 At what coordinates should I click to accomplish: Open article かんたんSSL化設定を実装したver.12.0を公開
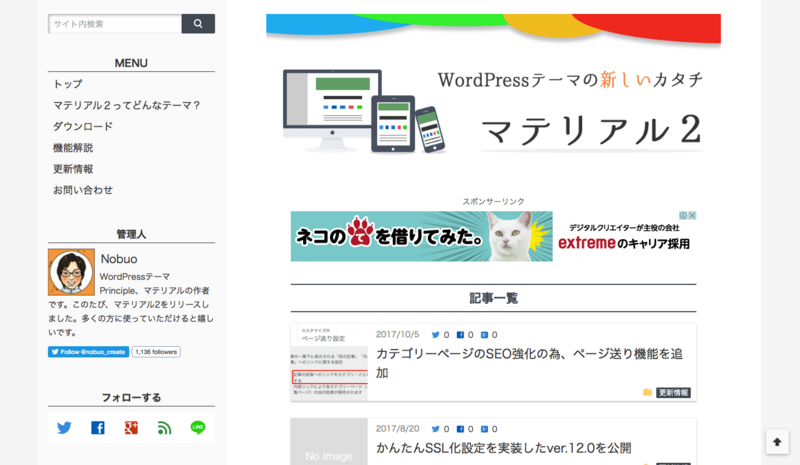pos(504,448)
